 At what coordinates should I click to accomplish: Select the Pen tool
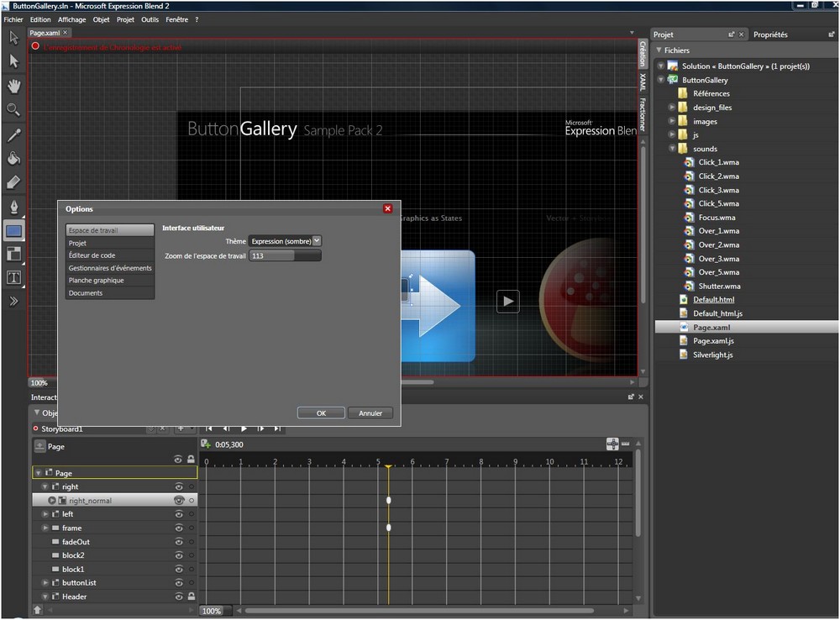13,207
